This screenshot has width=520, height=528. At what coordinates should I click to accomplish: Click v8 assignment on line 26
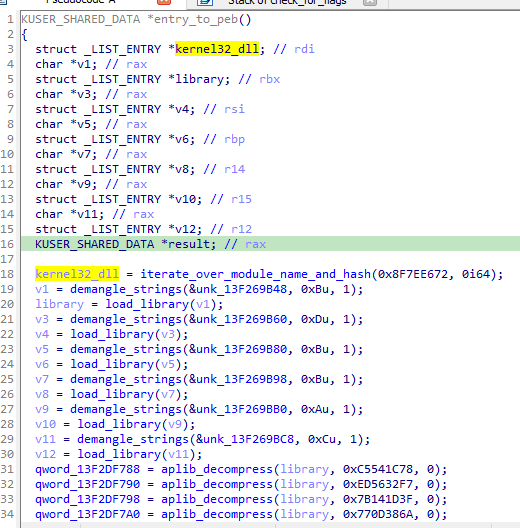[x=42, y=394]
